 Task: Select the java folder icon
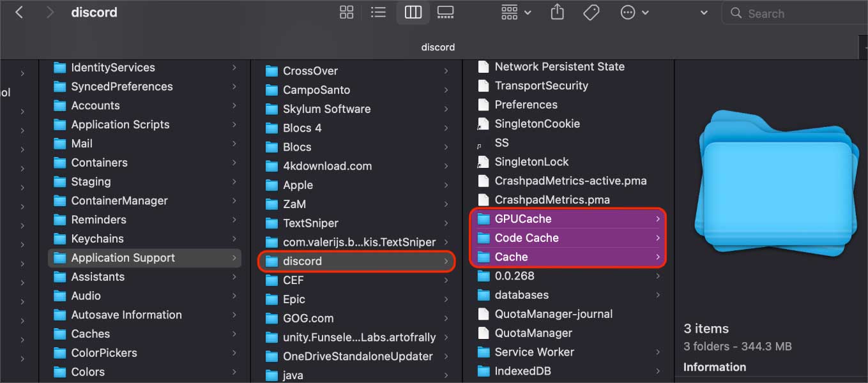(x=272, y=375)
